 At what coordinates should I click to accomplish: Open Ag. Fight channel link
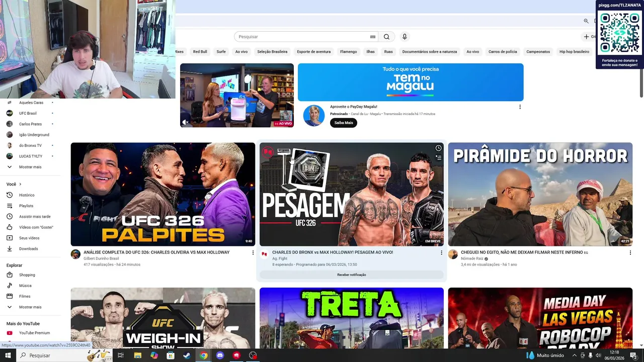(281, 258)
